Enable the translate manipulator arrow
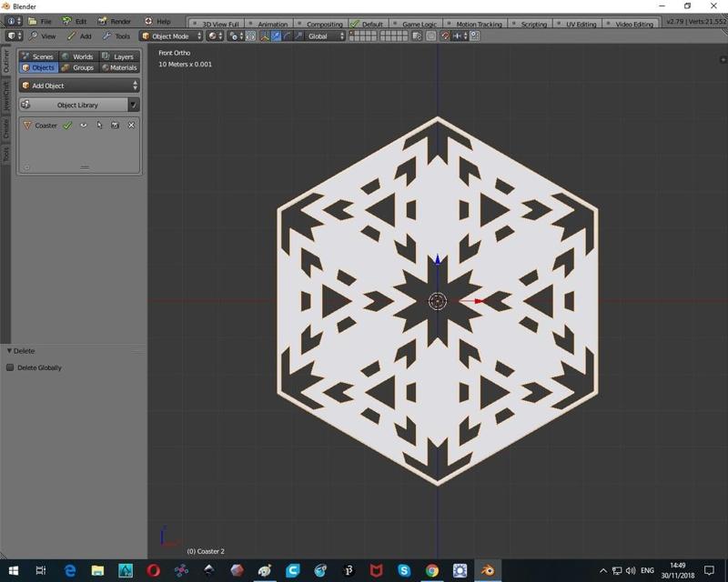 (x=276, y=35)
